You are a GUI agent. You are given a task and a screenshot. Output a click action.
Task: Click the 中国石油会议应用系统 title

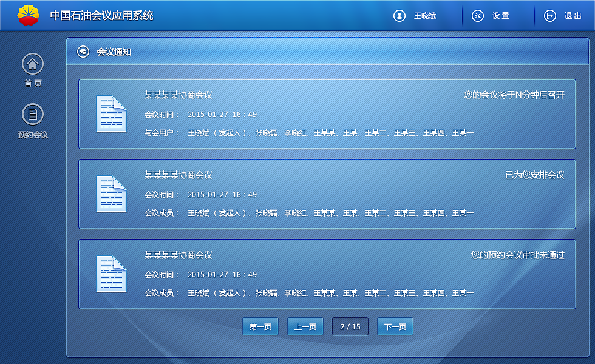point(102,16)
